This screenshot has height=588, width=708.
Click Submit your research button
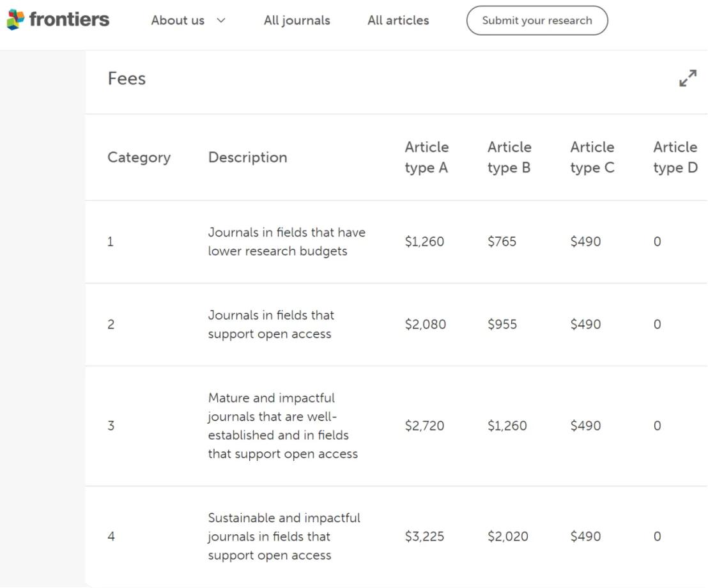(537, 20)
